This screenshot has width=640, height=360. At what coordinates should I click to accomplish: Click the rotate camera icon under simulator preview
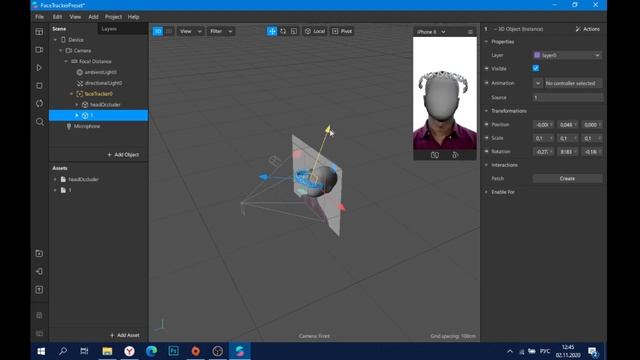point(435,155)
